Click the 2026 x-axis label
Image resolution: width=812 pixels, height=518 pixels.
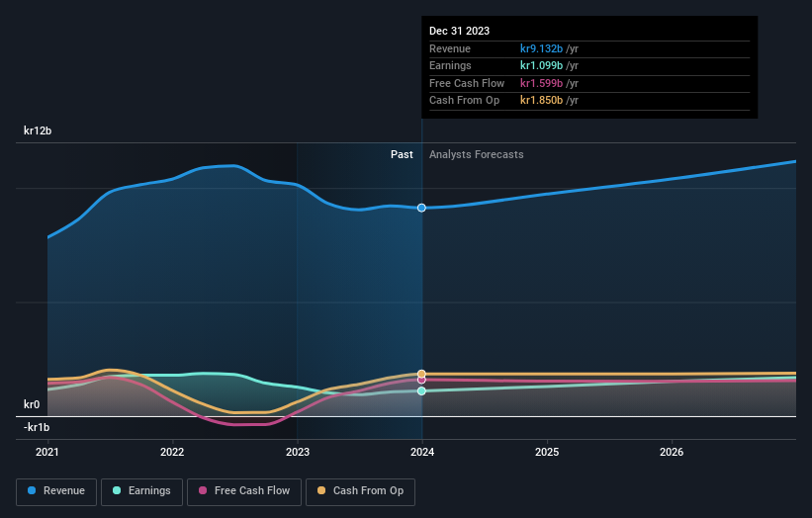pyautogui.click(x=672, y=452)
